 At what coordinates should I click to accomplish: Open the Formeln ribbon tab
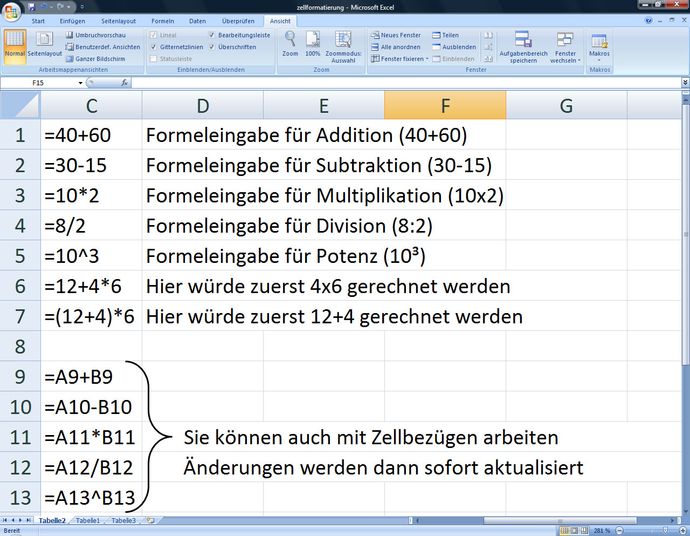[163, 21]
